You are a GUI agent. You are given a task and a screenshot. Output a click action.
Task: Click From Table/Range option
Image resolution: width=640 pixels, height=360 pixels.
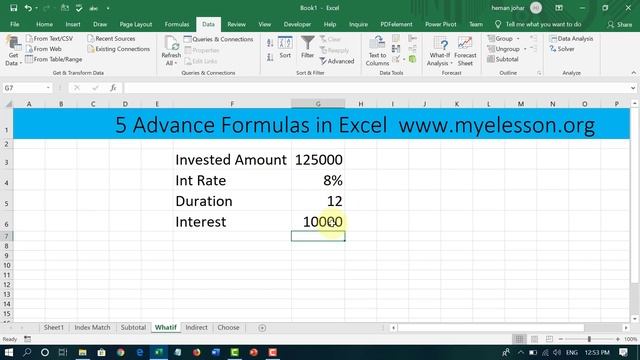[x=53, y=59]
